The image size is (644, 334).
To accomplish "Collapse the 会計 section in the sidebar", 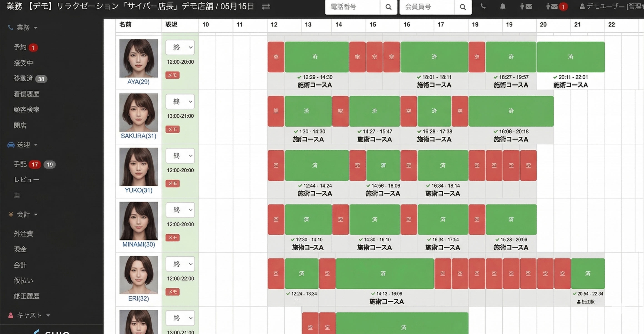I will coord(35,215).
